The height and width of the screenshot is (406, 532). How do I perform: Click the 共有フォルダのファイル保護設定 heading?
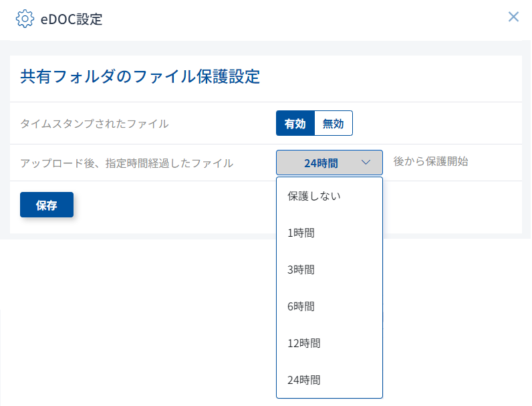click(140, 76)
